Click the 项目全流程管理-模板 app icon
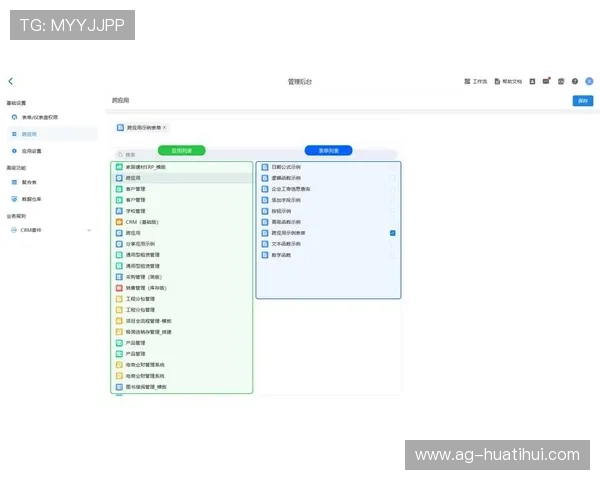The image size is (600, 480). coord(119,321)
